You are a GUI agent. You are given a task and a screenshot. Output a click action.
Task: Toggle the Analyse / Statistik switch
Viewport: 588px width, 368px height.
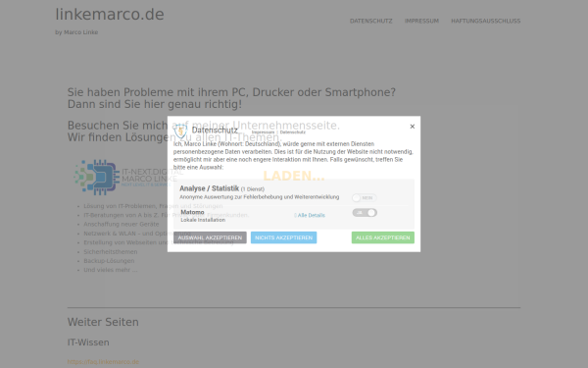(x=365, y=198)
